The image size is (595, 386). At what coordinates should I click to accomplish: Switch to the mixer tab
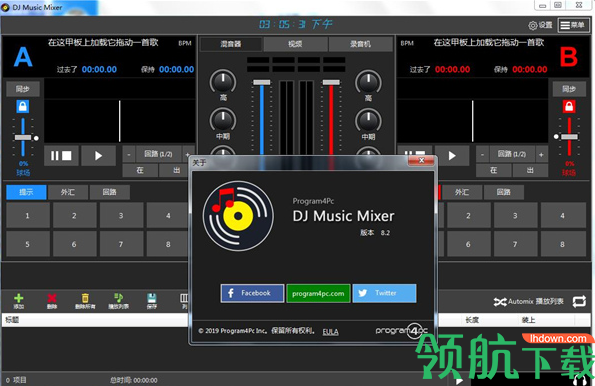tap(231, 44)
